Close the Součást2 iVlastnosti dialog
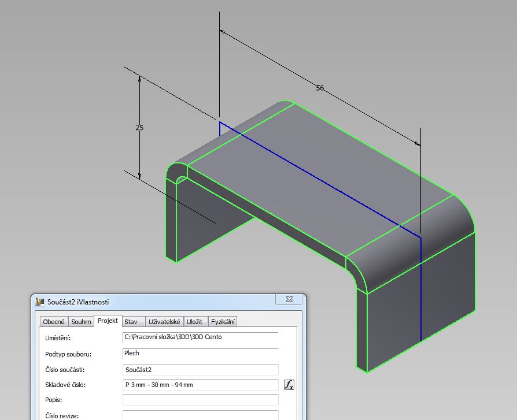517x420 pixels. coord(289,299)
